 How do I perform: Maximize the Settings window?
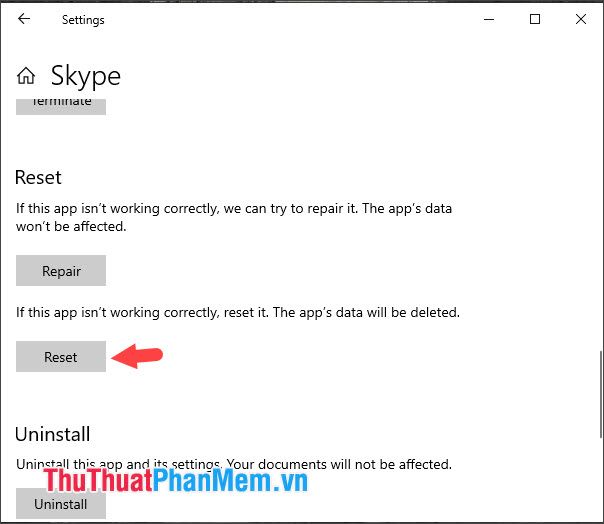[535, 19]
